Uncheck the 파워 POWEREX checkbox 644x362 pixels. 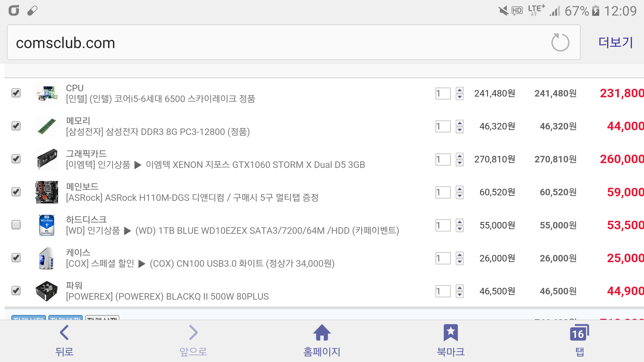click(x=16, y=291)
